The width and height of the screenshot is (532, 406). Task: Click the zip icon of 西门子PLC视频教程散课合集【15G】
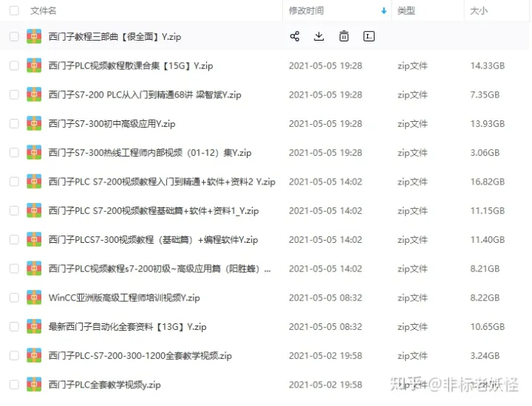(x=34, y=66)
